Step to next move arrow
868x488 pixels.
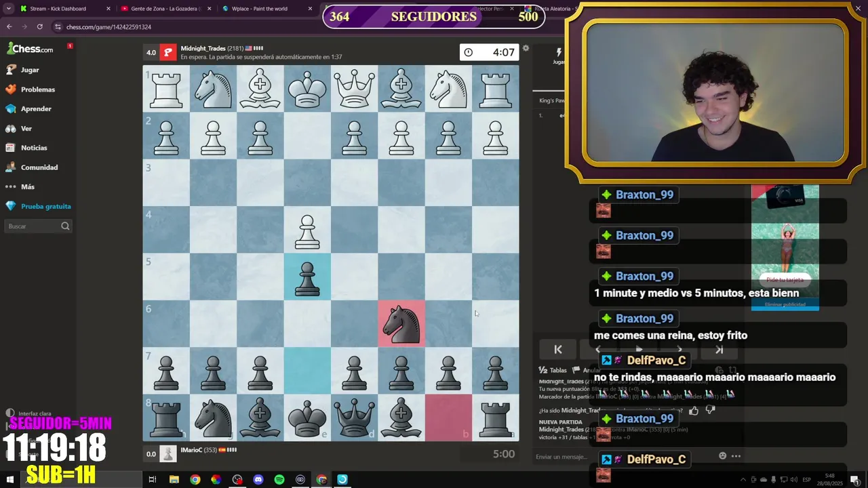point(679,350)
